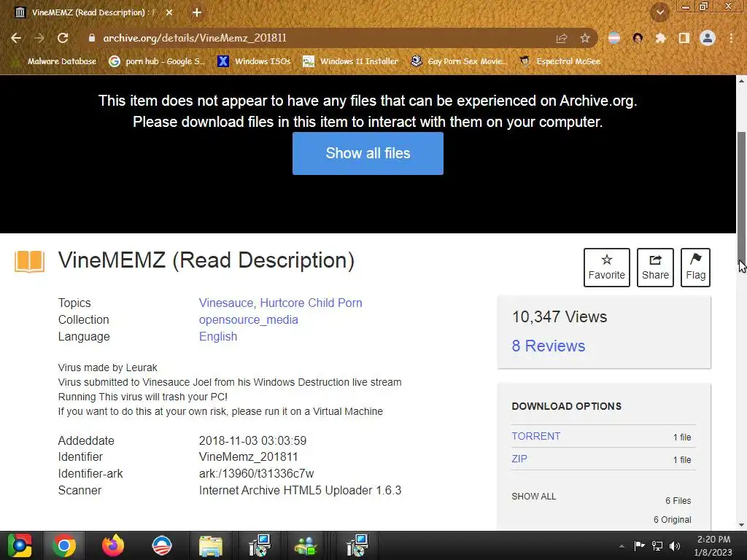Open opensource_media collection link

point(248,319)
